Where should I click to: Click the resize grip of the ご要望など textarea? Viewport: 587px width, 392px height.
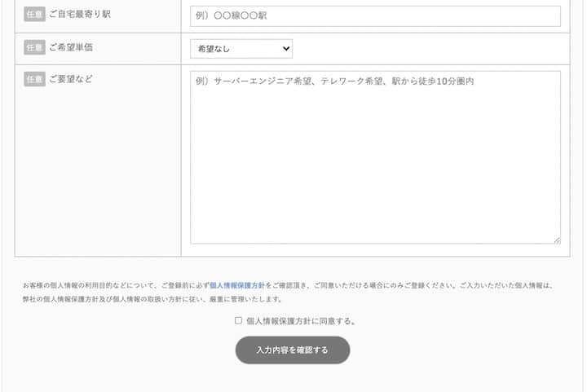[x=557, y=240]
